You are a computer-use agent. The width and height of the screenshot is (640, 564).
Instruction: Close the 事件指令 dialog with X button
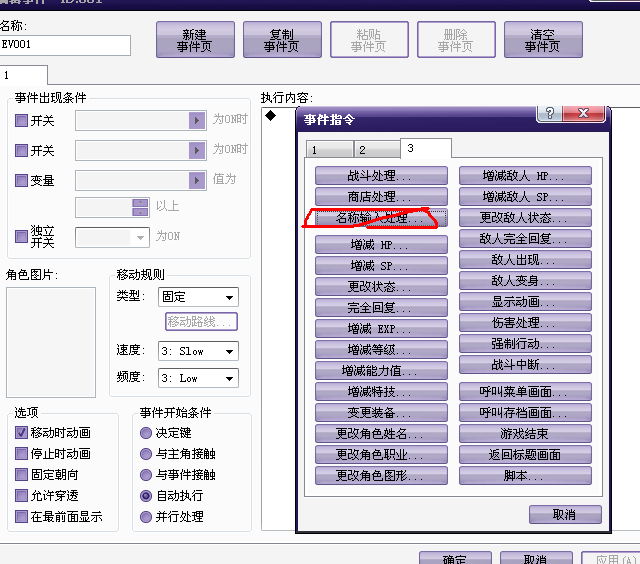tap(583, 113)
